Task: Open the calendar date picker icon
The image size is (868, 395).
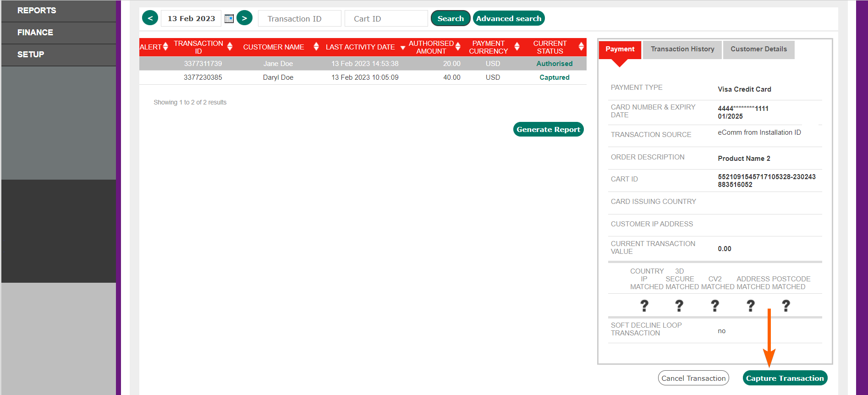Action: (229, 19)
